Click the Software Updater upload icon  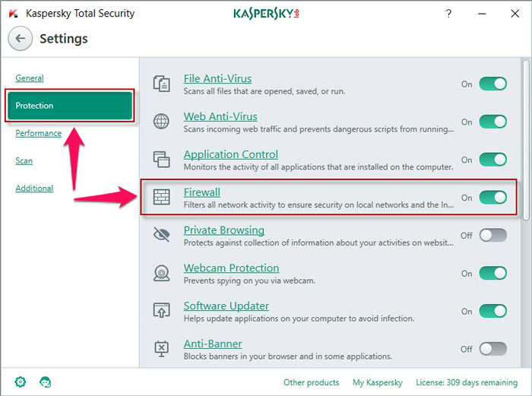click(161, 310)
